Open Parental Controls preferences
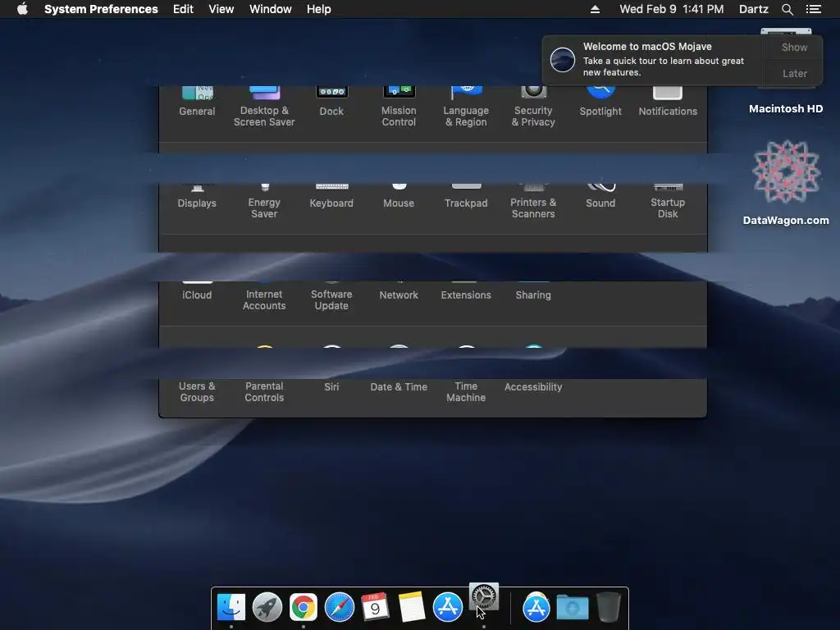Viewport: 840px width, 630px height. click(x=264, y=391)
